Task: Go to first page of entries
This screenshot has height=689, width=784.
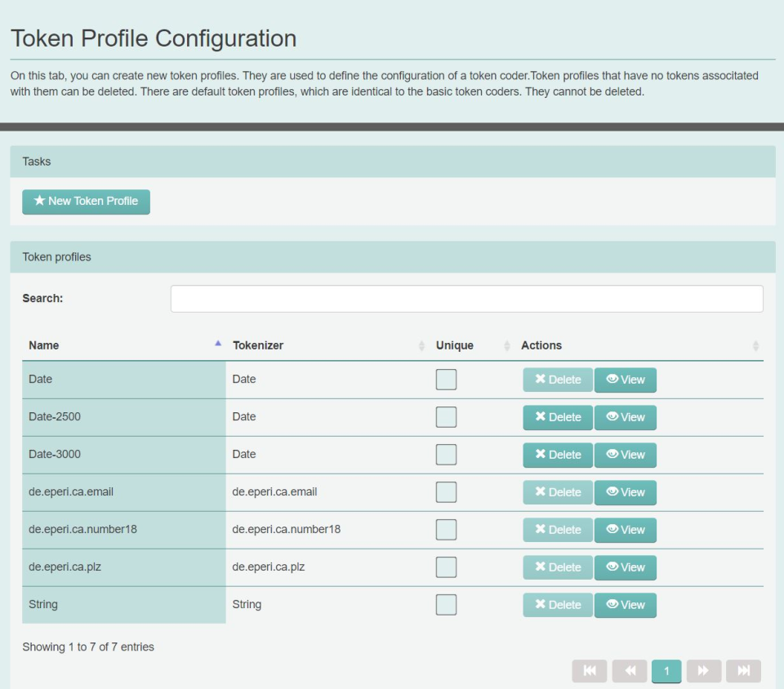Action: click(x=590, y=671)
